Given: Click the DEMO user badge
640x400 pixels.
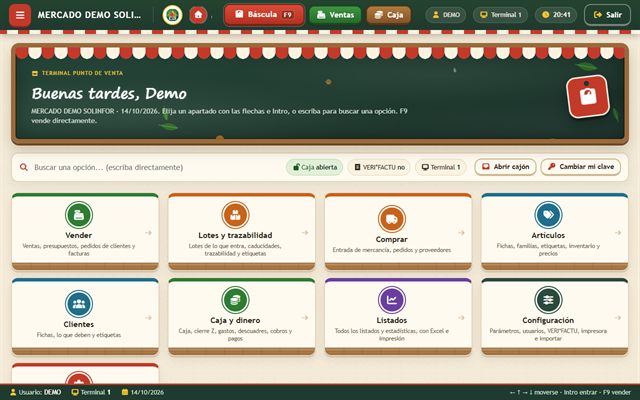Looking at the screenshot, I should (x=446, y=15).
